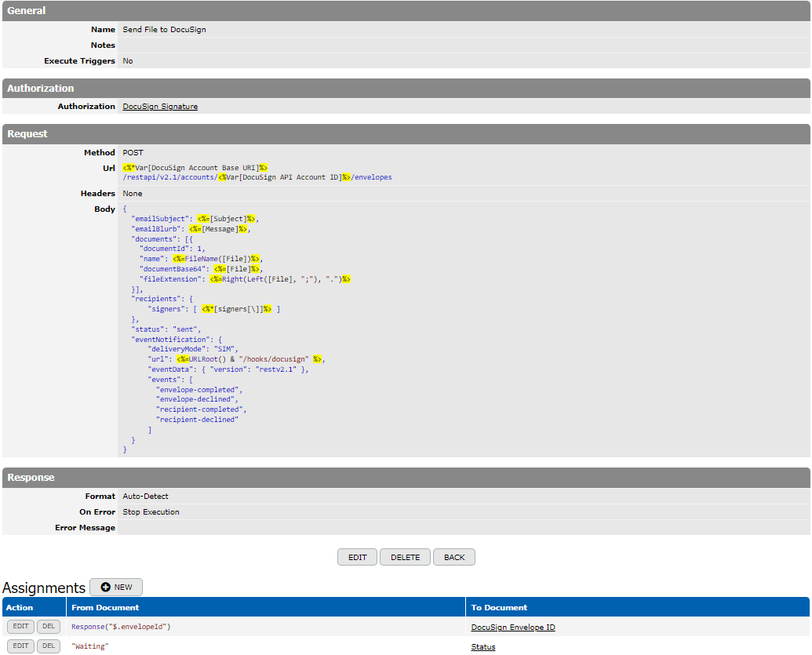
Task: Edit the Response envelopeId assignment row
Action: 20,627
